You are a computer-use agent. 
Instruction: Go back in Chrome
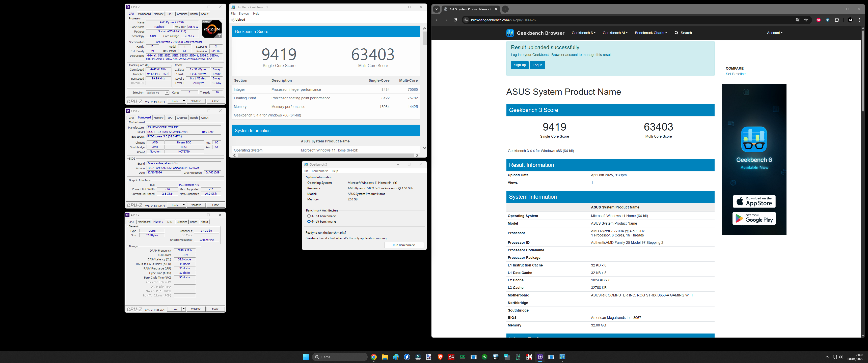[437, 20]
